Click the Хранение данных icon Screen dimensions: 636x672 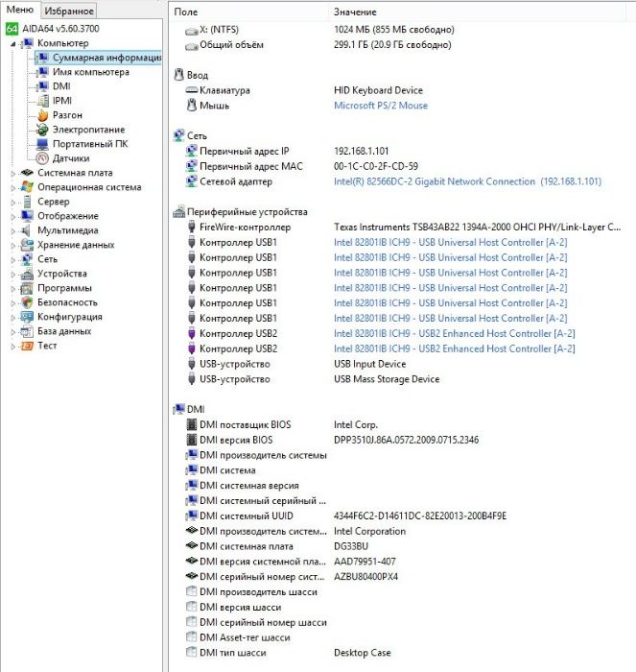click(x=27, y=245)
